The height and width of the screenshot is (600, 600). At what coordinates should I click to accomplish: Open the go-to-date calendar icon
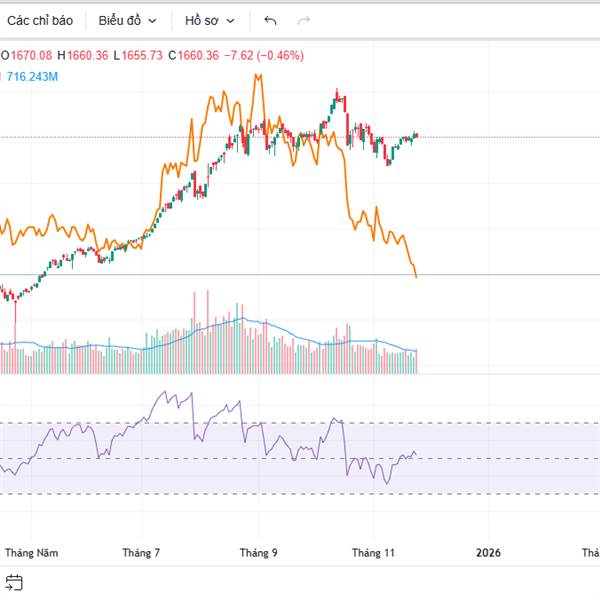tap(13, 582)
